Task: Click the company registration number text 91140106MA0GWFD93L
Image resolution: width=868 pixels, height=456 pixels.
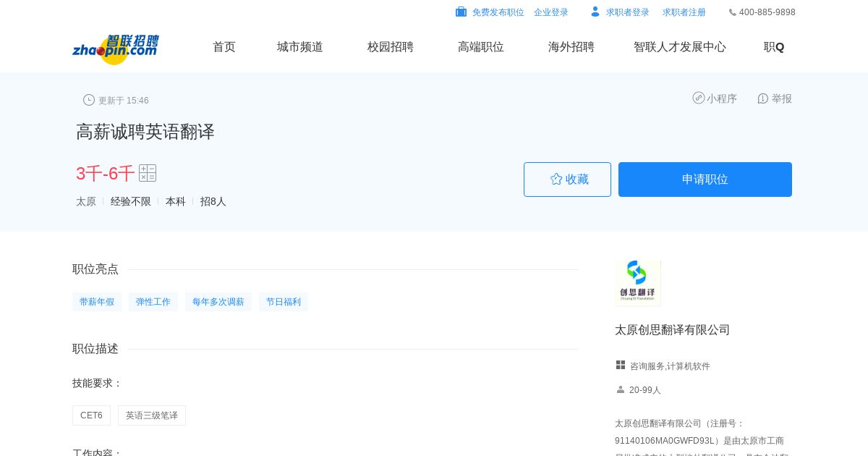Action: (665, 441)
